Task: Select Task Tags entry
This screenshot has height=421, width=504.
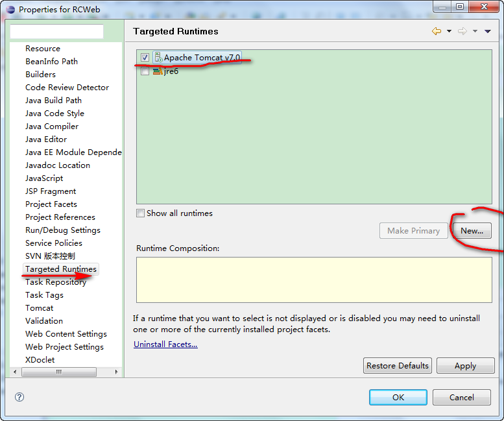Action: (x=44, y=295)
